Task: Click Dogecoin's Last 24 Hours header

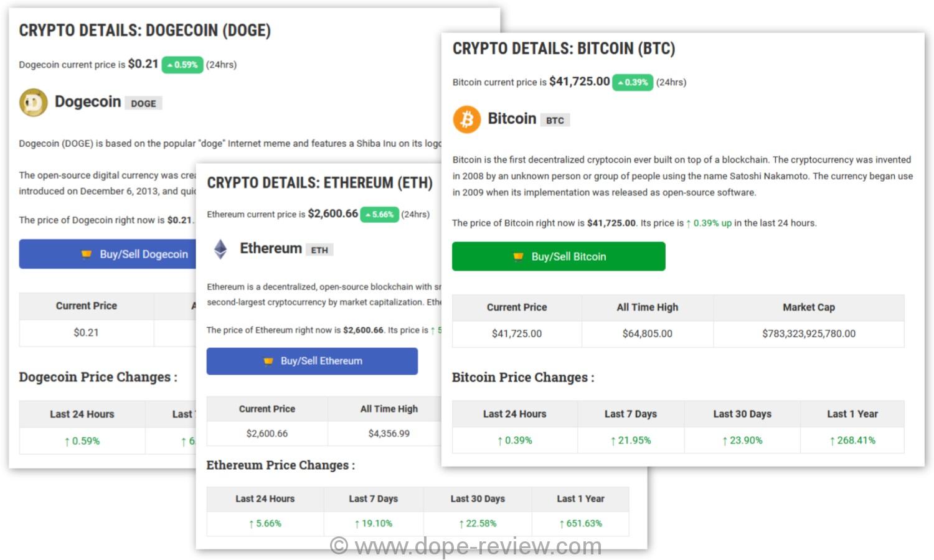Action: (x=82, y=414)
